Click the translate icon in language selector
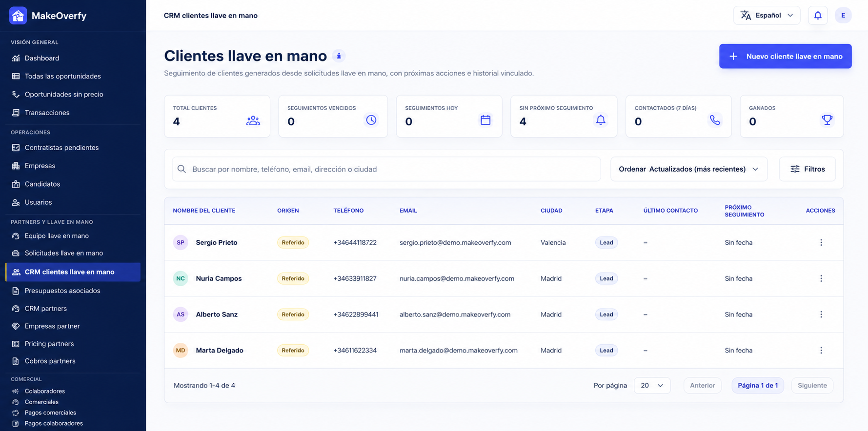The height and width of the screenshot is (431, 868). tap(746, 16)
